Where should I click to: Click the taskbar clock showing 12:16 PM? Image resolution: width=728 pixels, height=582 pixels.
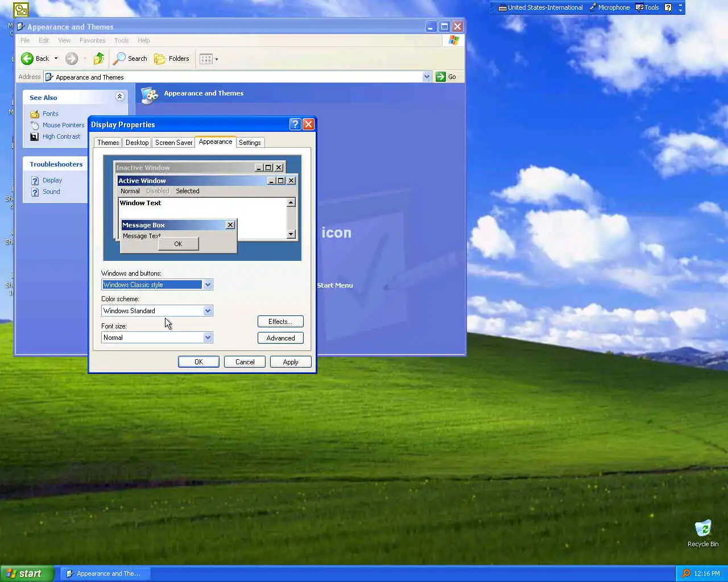click(x=707, y=573)
